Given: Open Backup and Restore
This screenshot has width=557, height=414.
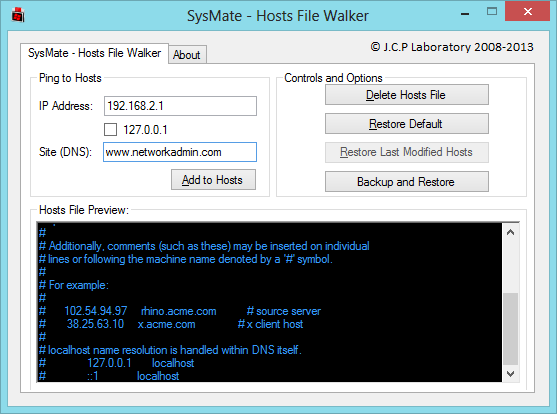Looking at the screenshot, I should coord(407,182).
